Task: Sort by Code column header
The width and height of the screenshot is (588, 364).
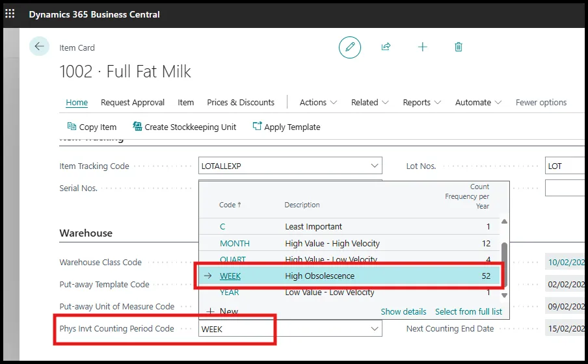Action: [x=230, y=205]
